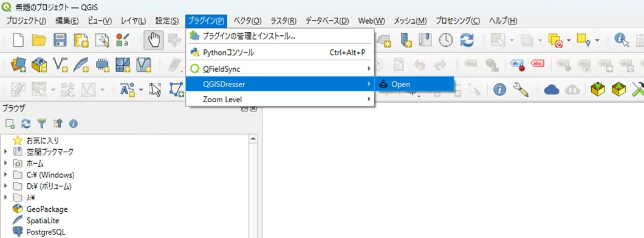Click Collapse All icon in Browser panel
The image size is (644, 238).
point(58,123)
